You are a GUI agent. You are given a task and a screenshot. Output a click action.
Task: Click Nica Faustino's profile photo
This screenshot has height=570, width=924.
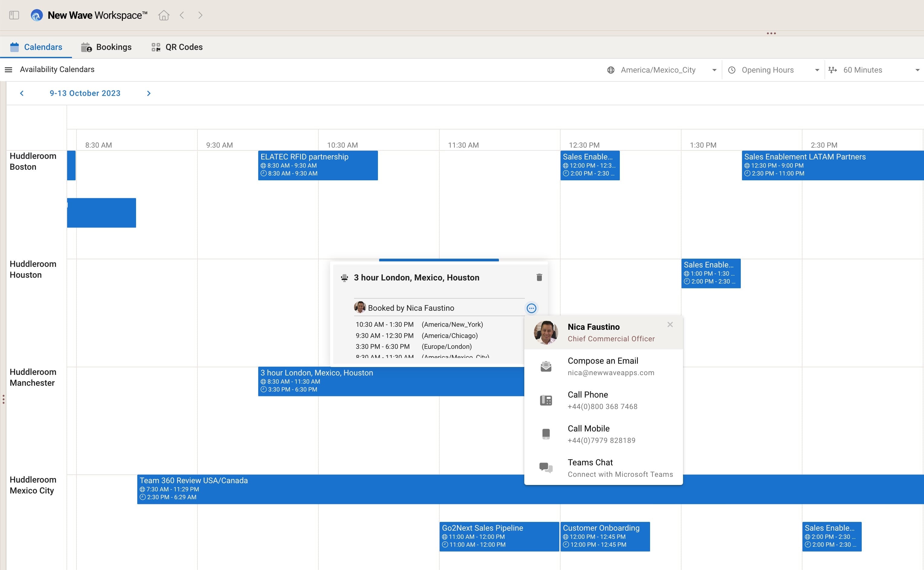(546, 332)
